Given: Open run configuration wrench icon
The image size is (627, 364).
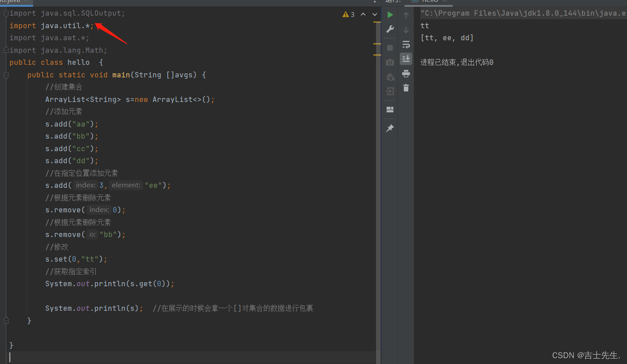Looking at the screenshot, I should point(390,30).
